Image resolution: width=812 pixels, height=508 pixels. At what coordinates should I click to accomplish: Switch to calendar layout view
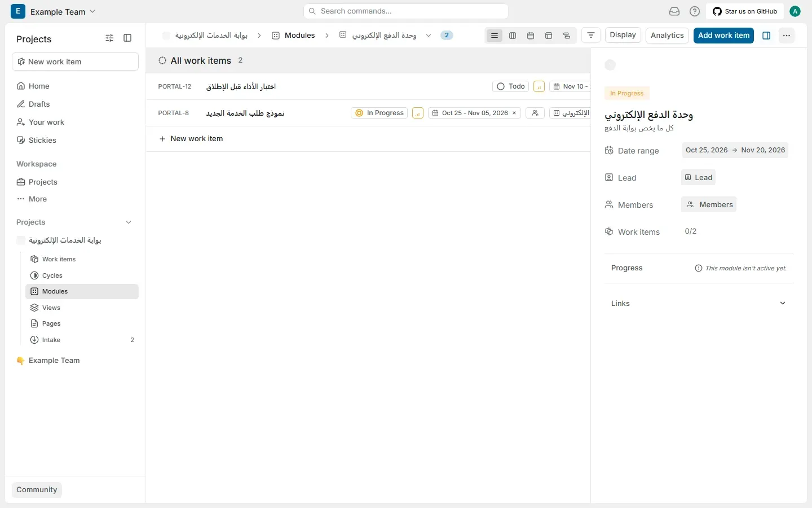pos(531,36)
